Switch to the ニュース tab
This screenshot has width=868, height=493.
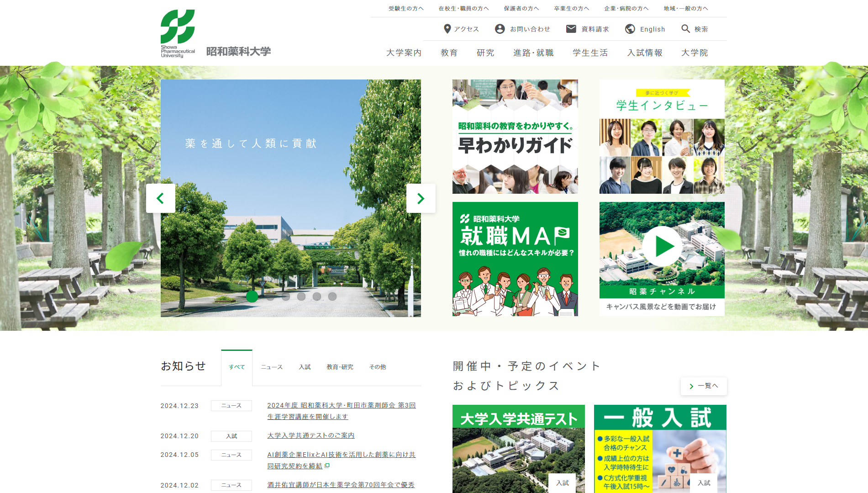click(272, 367)
